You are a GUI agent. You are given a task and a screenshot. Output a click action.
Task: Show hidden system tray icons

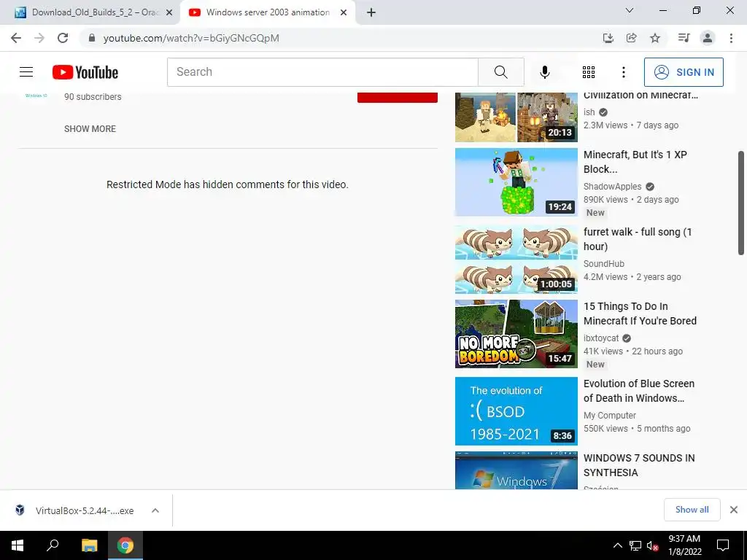click(617, 545)
